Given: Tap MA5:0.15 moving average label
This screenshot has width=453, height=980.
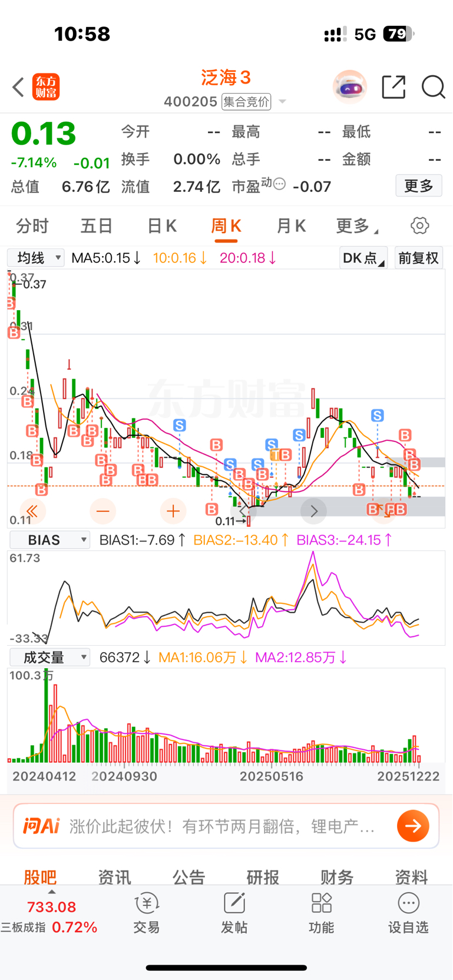Looking at the screenshot, I should [106, 258].
